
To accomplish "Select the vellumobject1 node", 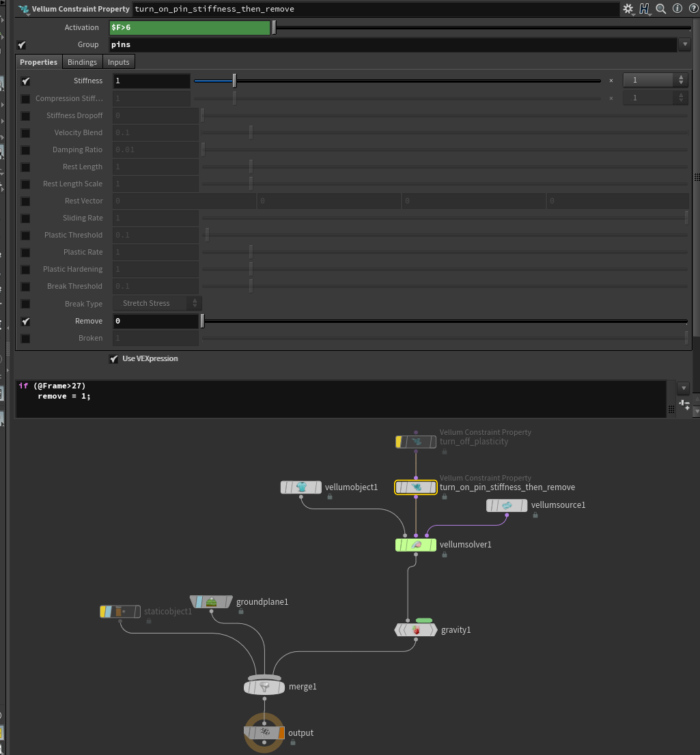I will [301, 487].
